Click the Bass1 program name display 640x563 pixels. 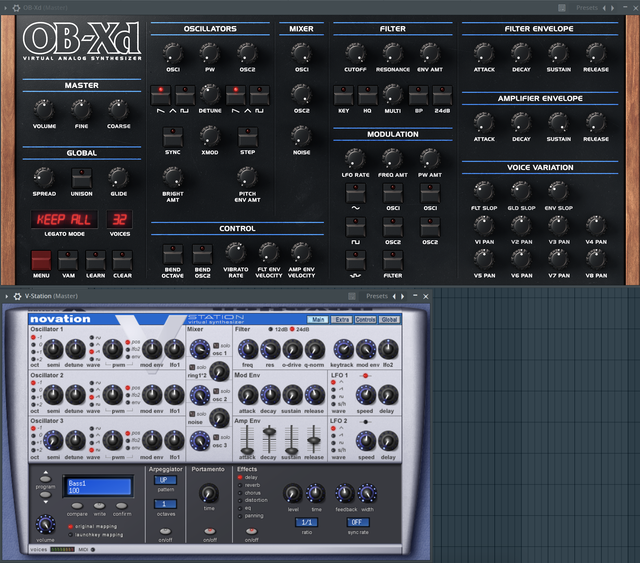[x=98, y=486]
